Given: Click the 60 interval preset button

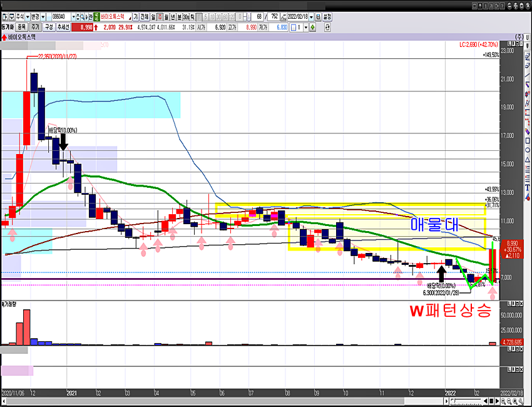Looking at the screenshot, I should [225, 17].
